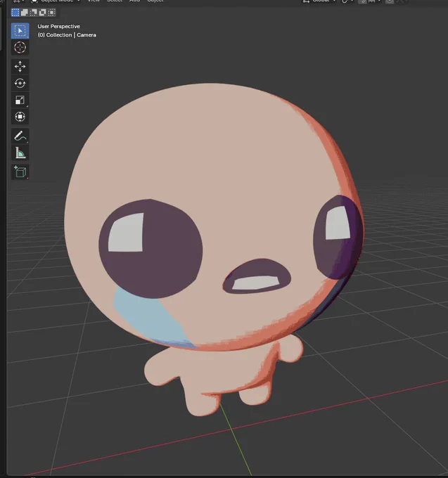Set selection mode to Invert

coord(43,13)
